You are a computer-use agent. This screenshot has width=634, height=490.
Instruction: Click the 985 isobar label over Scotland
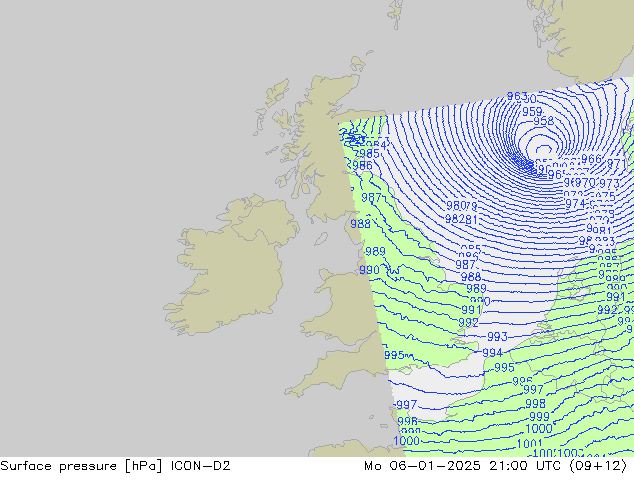point(368,154)
